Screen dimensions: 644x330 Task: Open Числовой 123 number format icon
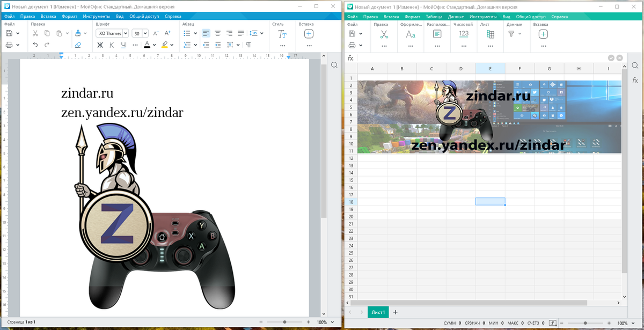click(x=464, y=34)
